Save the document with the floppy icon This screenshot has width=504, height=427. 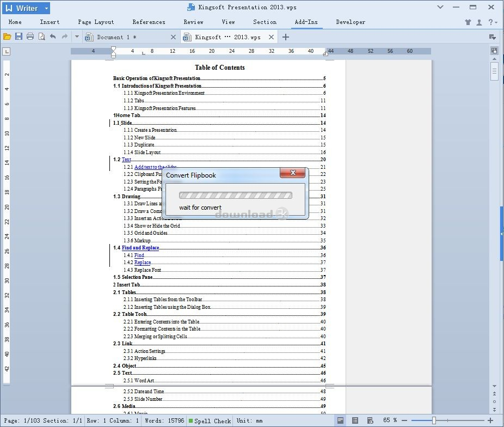[19, 36]
